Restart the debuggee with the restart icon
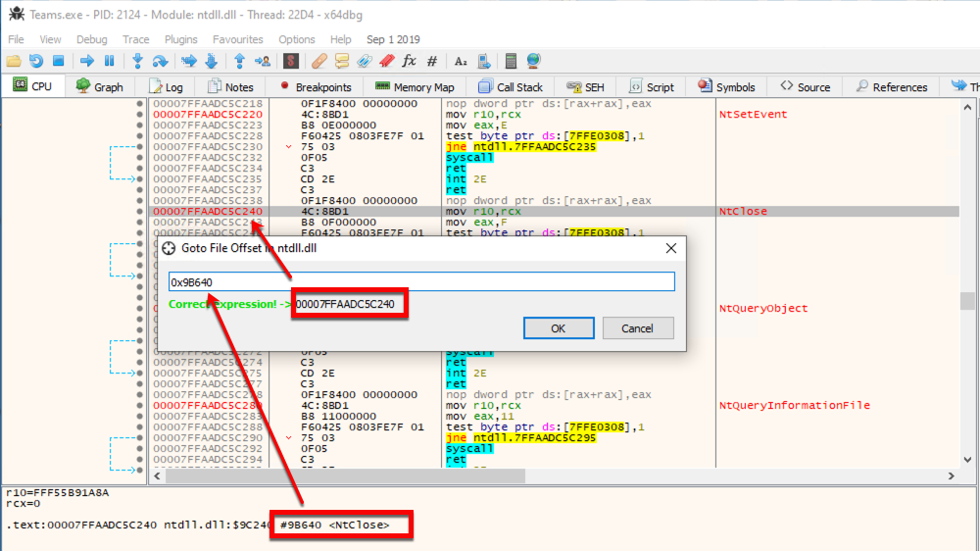This screenshot has height=551, width=980. [x=35, y=61]
